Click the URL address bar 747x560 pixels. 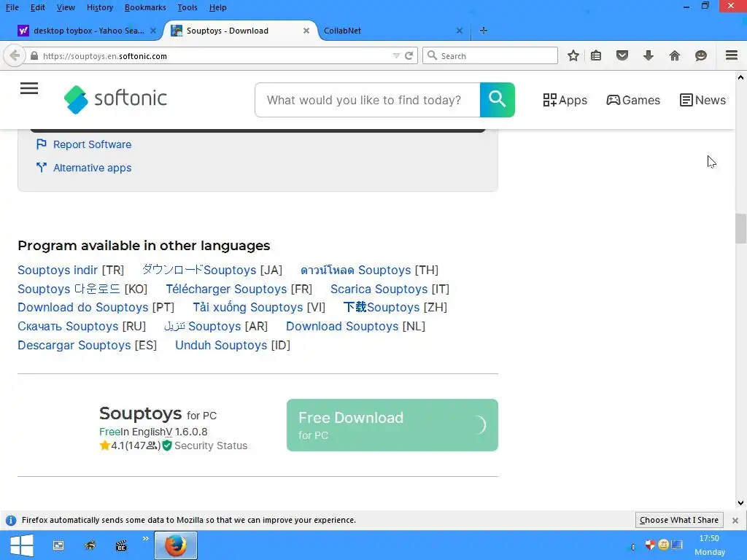click(x=214, y=55)
